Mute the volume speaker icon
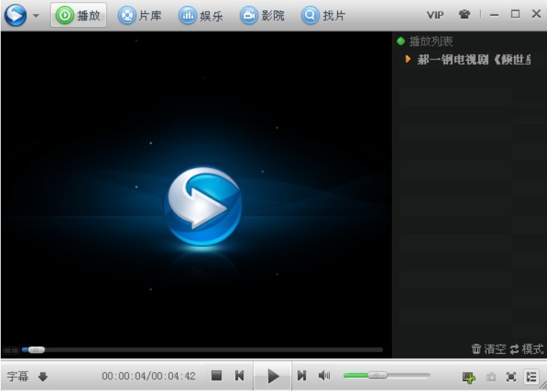547x392 pixels. pyautogui.click(x=324, y=376)
